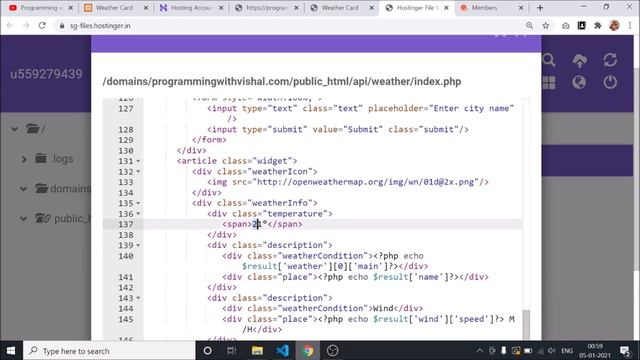Collapse the root folder chevron
The height and width of the screenshot is (360, 640).
(14, 129)
